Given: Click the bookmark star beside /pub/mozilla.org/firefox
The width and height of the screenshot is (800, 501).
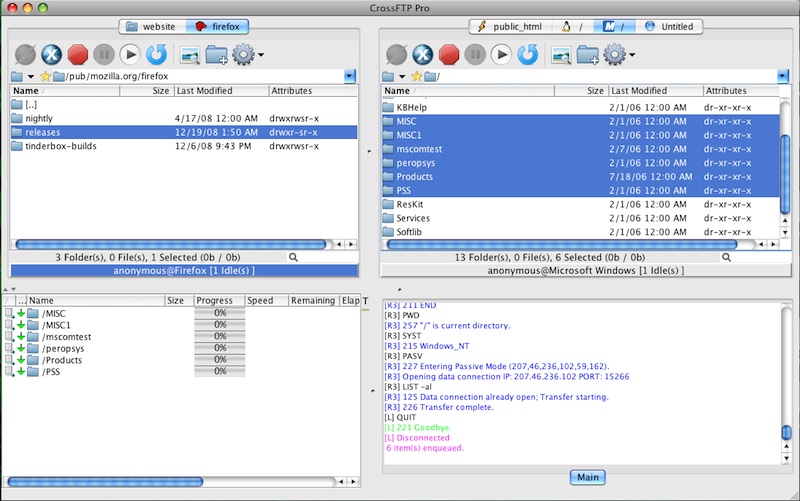Looking at the screenshot, I should click(46, 76).
